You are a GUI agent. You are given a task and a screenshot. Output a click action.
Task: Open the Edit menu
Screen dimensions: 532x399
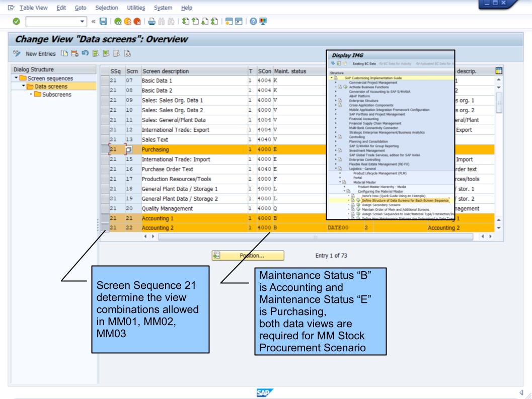coord(61,8)
